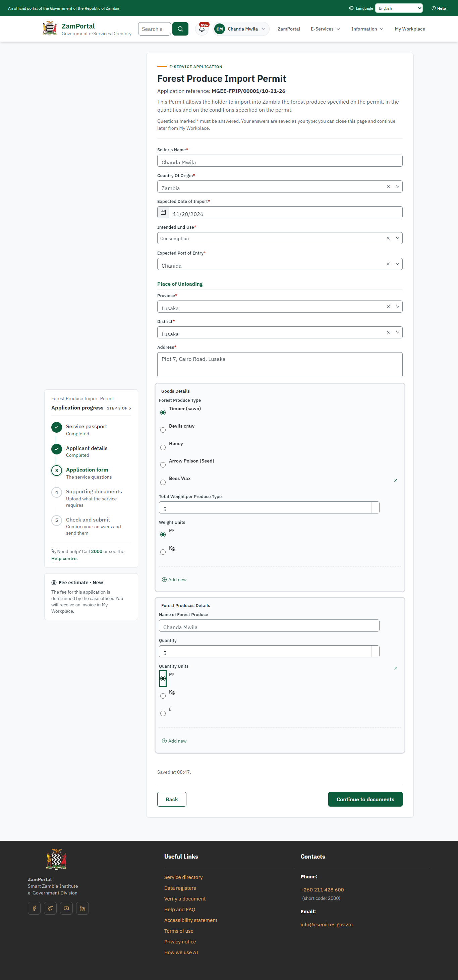Image resolution: width=458 pixels, height=980 pixels.
Task: Select the Devils craw radio option
Action: click(x=163, y=430)
